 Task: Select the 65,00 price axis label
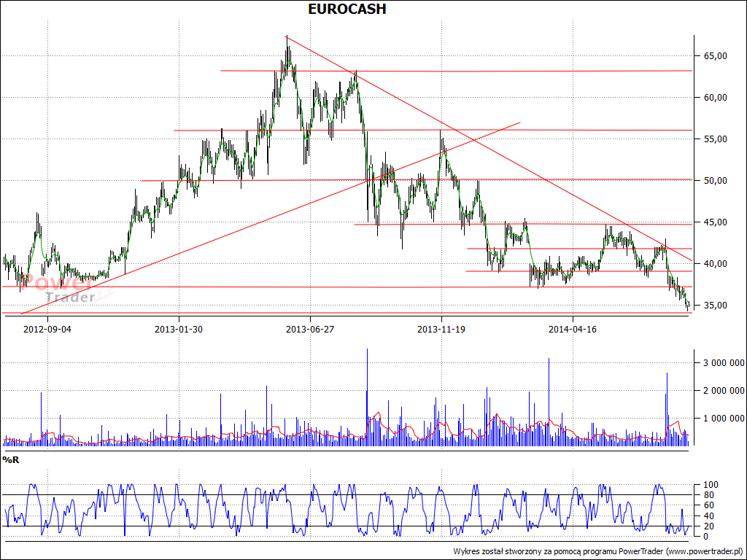(716, 55)
